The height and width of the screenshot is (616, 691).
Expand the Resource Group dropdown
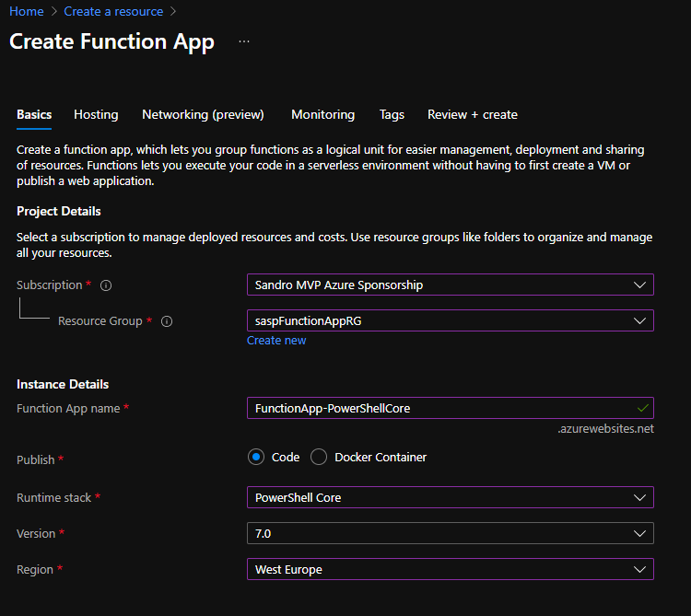click(x=450, y=320)
